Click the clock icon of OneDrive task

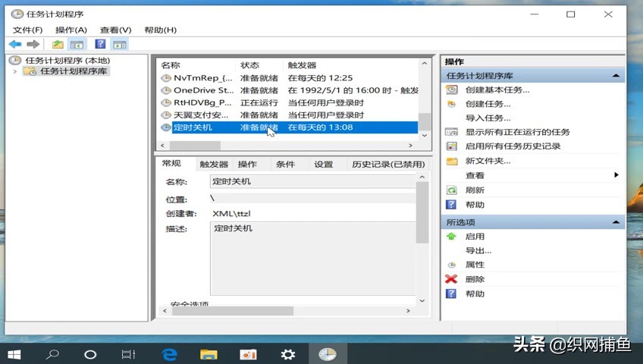tap(165, 90)
